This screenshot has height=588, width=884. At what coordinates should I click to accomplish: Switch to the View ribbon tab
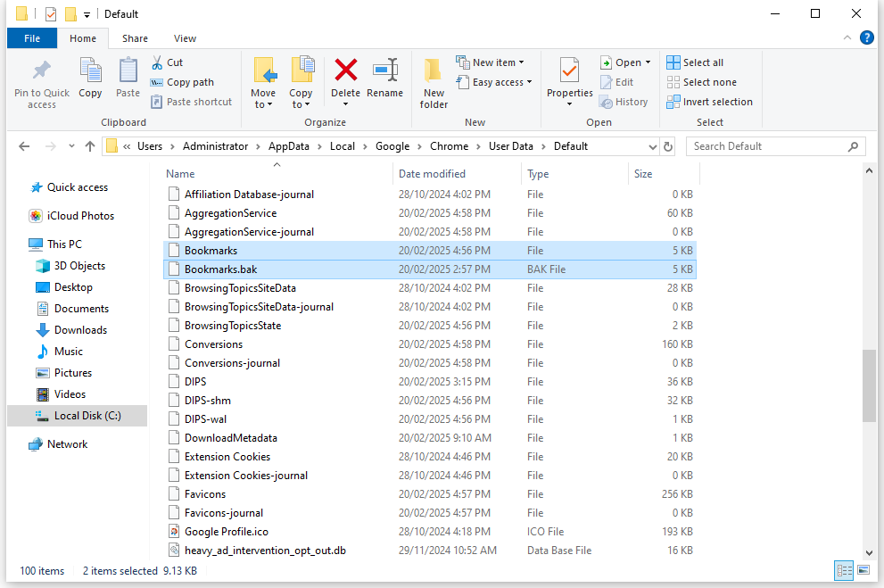[x=185, y=38]
